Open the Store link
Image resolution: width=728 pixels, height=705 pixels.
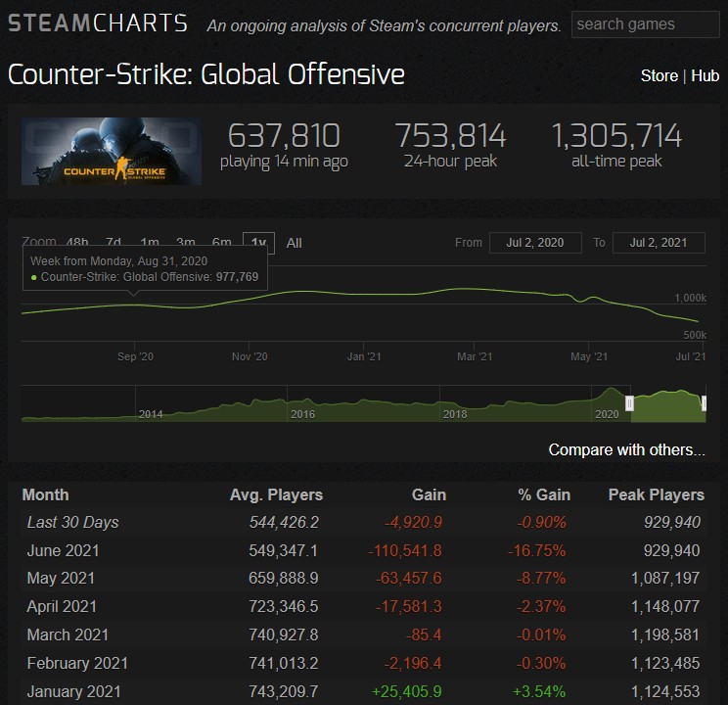pos(659,75)
